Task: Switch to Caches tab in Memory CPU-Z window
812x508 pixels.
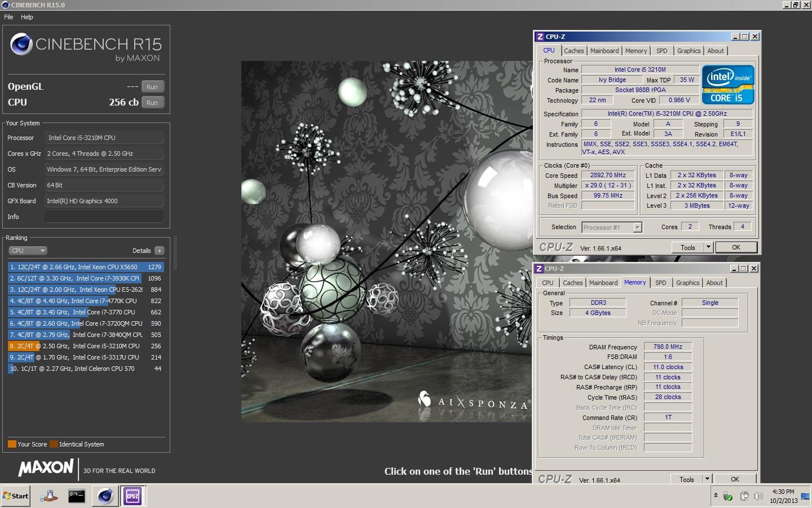Action: 573,283
